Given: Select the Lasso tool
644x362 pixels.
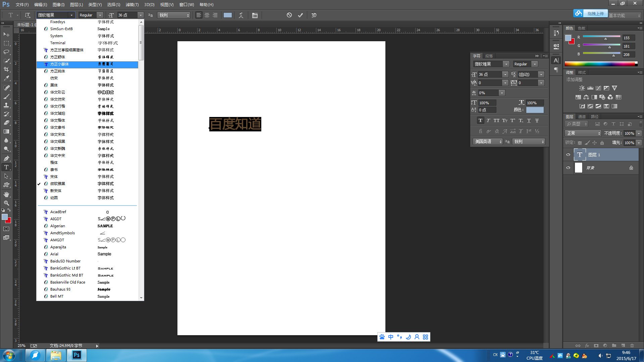Looking at the screenshot, I should click(x=6, y=52).
